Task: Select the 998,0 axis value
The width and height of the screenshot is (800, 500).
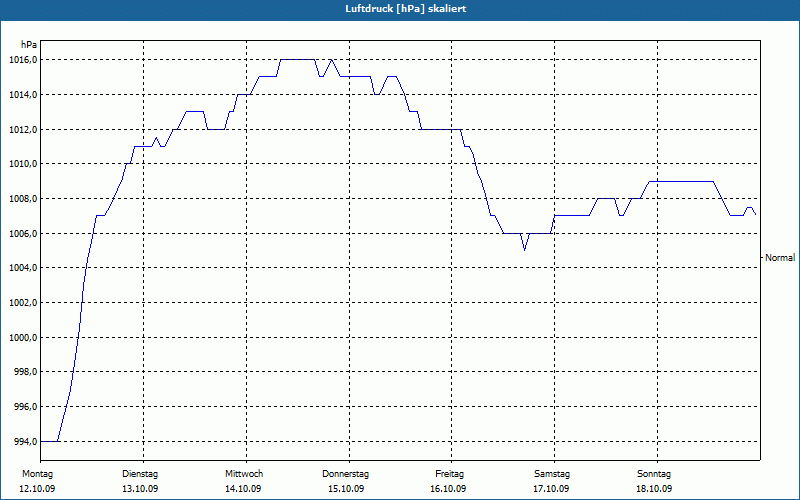Action: point(25,372)
